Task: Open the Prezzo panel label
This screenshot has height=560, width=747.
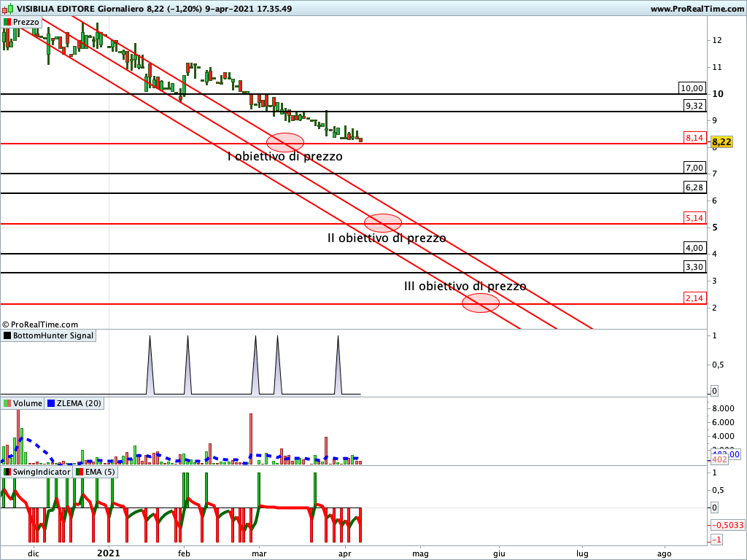Action: [x=26, y=22]
